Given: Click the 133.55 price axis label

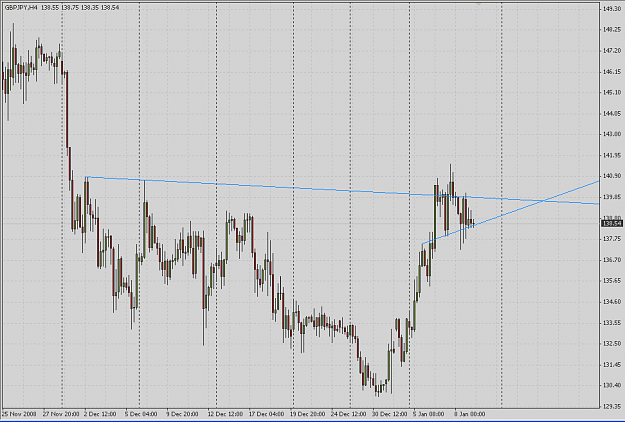Looking at the screenshot, I should (612, 322).
